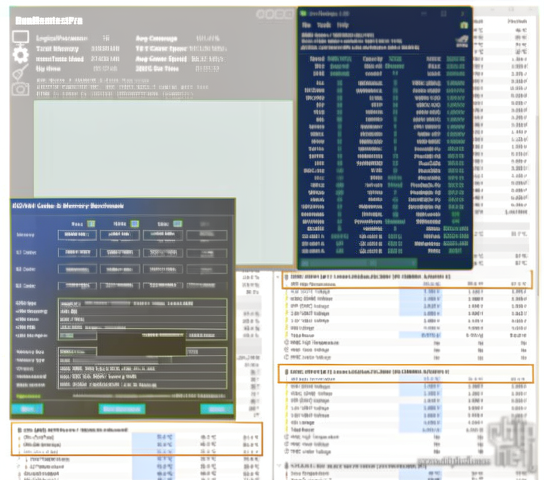The image size is (544, 480).
Task: Click the ROG logo in ZenTimings window
Action: coord(462,42)
